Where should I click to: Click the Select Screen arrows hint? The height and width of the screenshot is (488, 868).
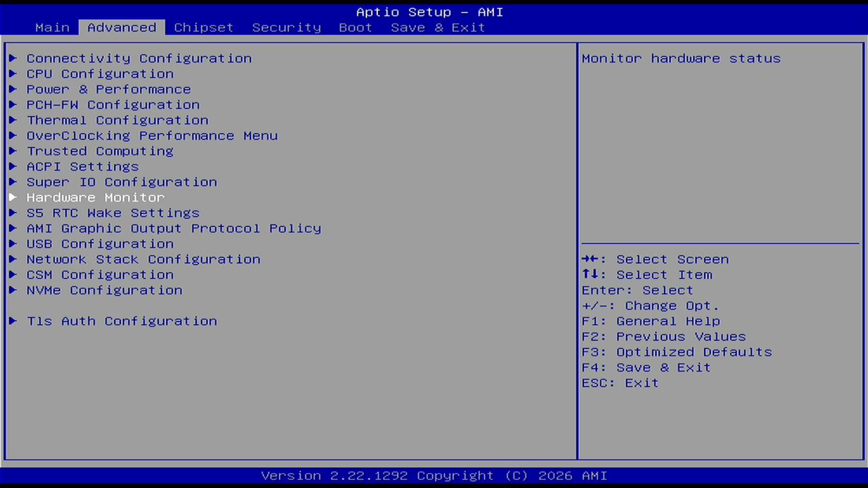[x=655, y=260]
